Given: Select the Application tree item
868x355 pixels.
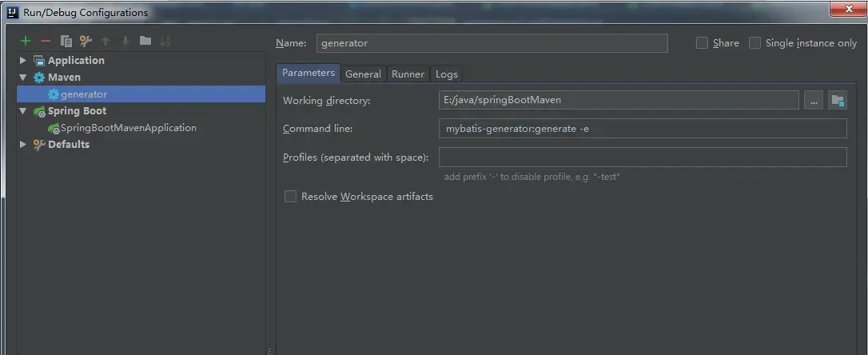Looking at the screenshot, I should pos(76,61).
